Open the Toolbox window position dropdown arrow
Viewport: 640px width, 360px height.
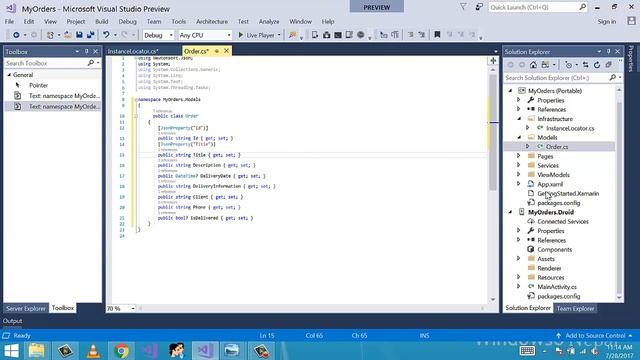pyautogui.click(x=77, y=52)
